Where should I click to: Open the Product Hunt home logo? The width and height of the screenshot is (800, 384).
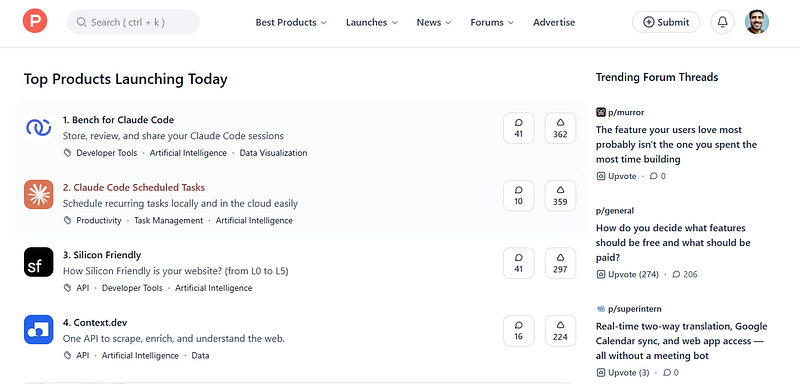(x=35, y=21)
